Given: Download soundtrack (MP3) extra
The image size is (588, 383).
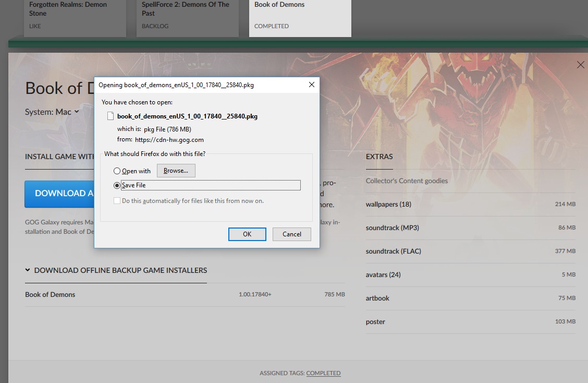Looking at the screenshot, I should (x=471, y=228).
